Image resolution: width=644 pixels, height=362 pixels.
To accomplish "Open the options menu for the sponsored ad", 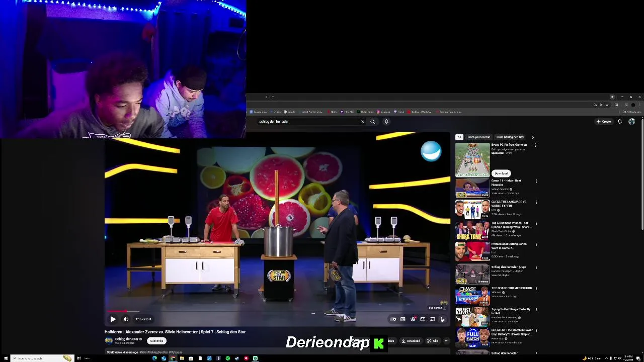I will click(x=535, y=145).
